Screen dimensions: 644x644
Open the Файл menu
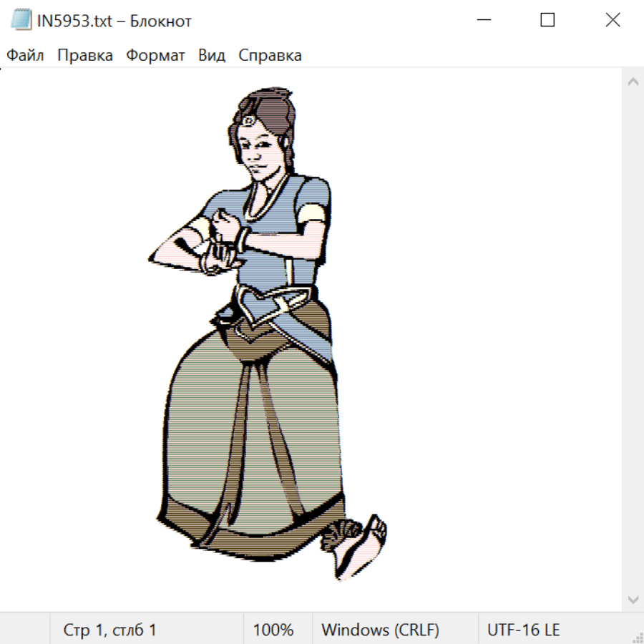coord(25,55)
